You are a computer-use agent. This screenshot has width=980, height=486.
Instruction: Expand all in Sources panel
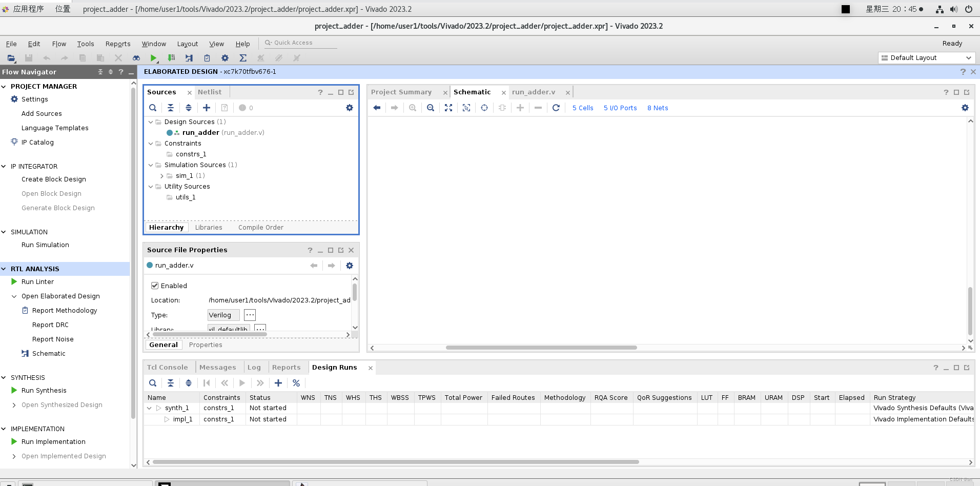[x=189, y=108]
